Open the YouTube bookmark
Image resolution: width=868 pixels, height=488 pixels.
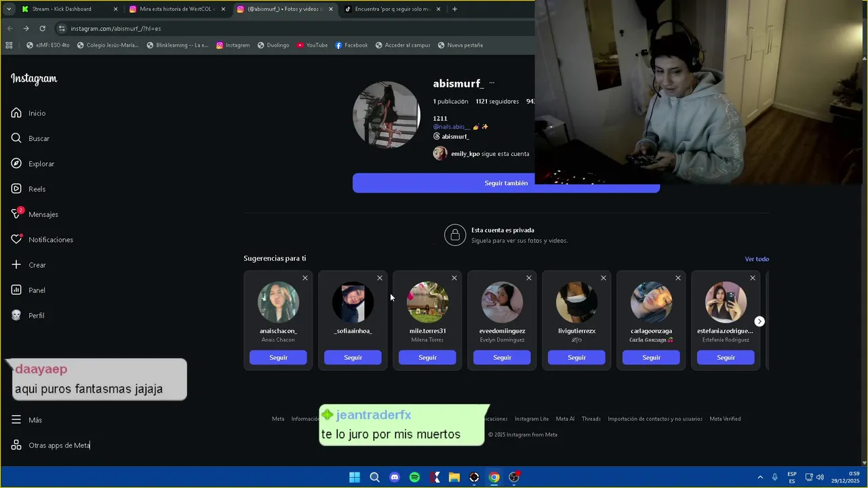(x=312, y=45)
